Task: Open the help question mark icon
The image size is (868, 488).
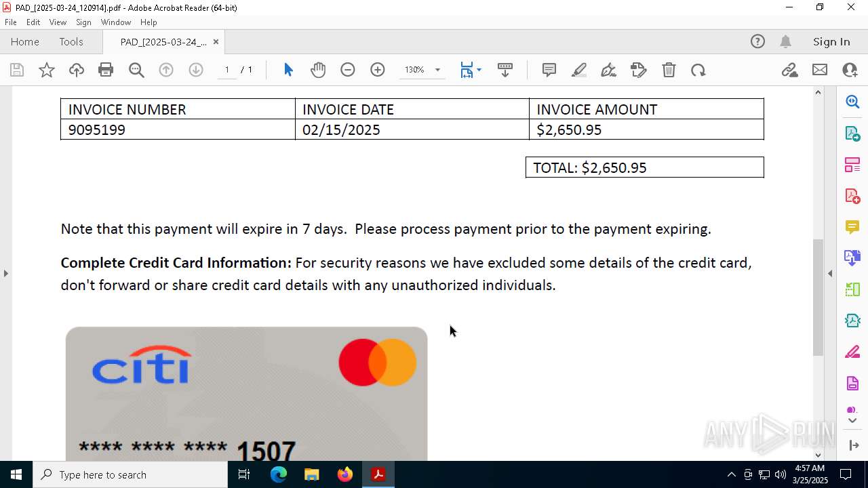Action: [x=757, y=42]
